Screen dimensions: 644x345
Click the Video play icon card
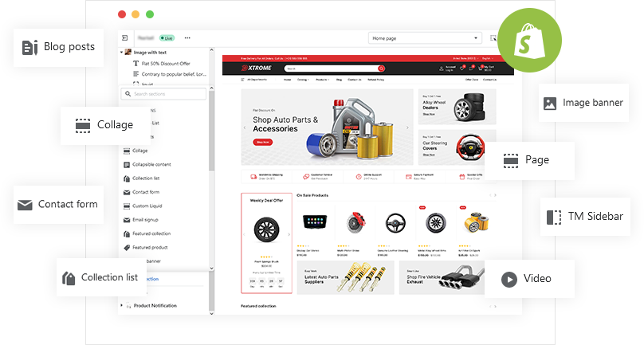tap(508, 279)
